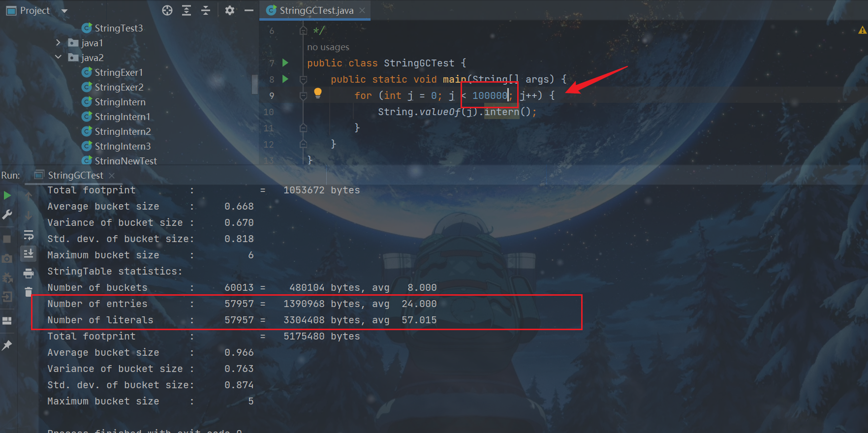Click the yellow lightbulb intention icon
Image resolution: width=868 pixels, height=433 pixels.
click(x=318, y=93)
